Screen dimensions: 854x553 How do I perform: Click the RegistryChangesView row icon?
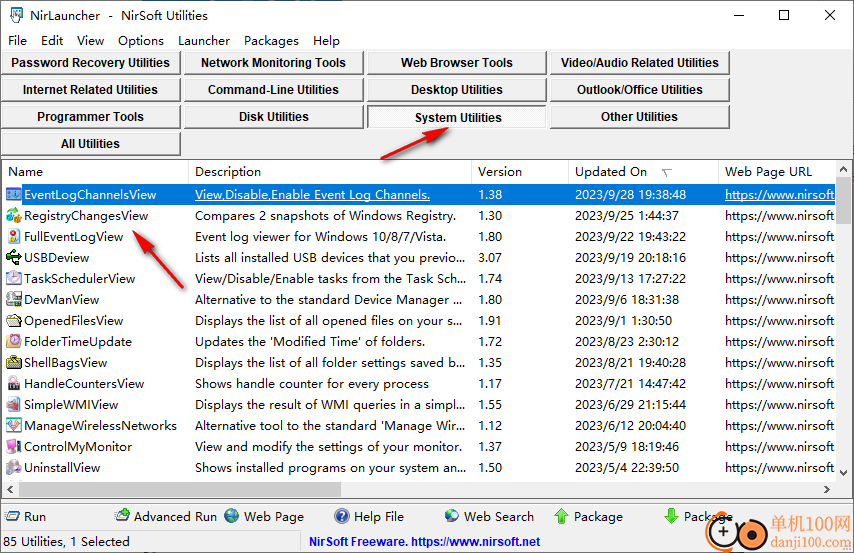14,216
